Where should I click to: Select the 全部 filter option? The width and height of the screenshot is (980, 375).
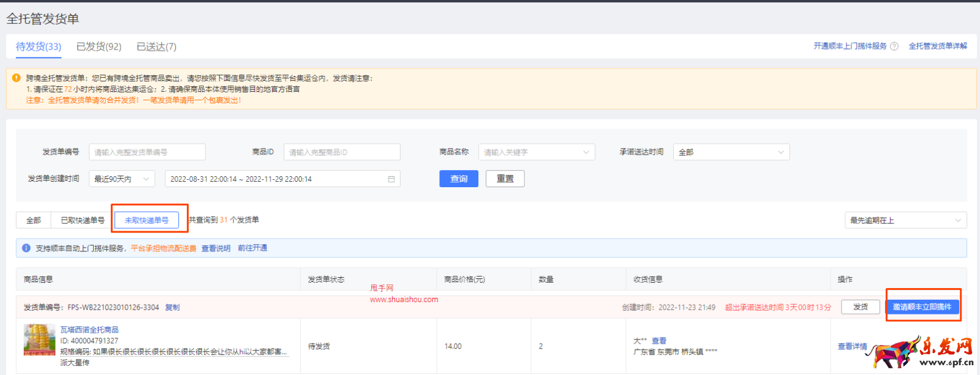coord(34,220)
